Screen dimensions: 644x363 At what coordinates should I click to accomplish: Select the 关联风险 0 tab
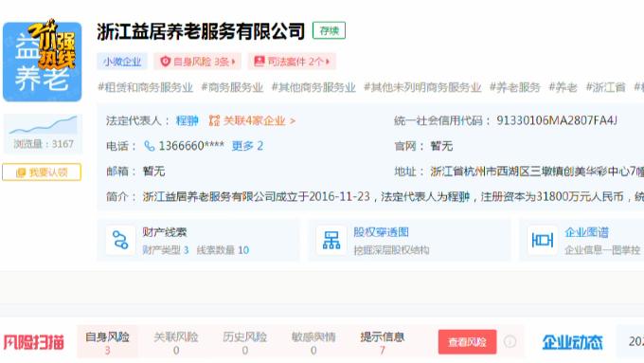click(x=176, y=342)
